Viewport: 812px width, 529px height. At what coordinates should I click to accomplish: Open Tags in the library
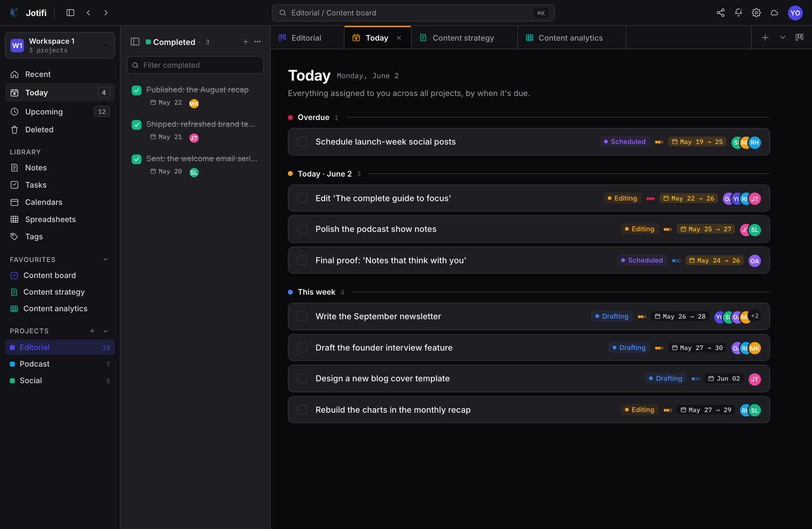pos(60,237)
